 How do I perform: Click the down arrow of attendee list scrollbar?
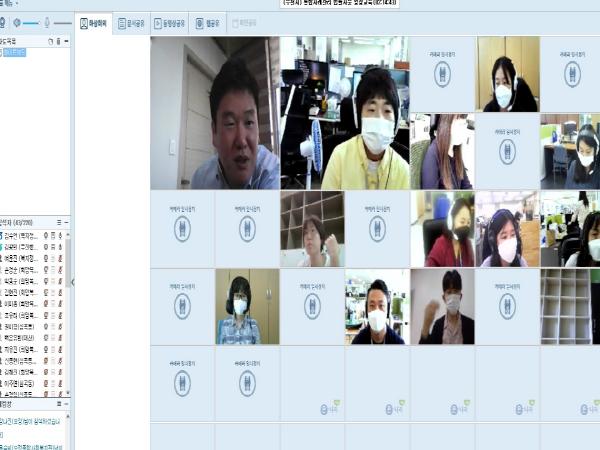68,393
